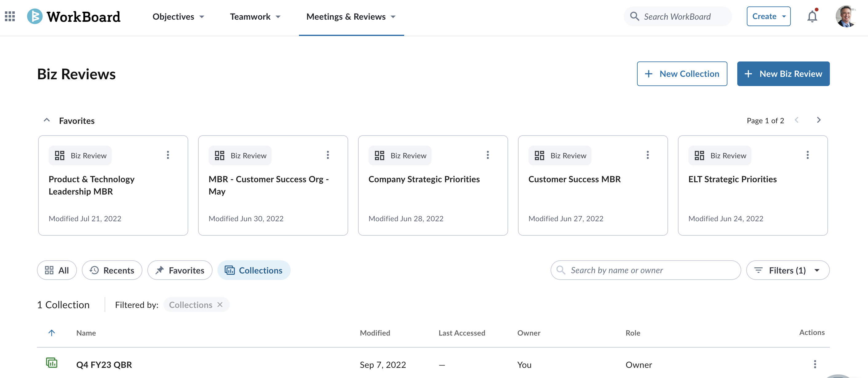Remove the Collections filter chip

tap(220, 304)
